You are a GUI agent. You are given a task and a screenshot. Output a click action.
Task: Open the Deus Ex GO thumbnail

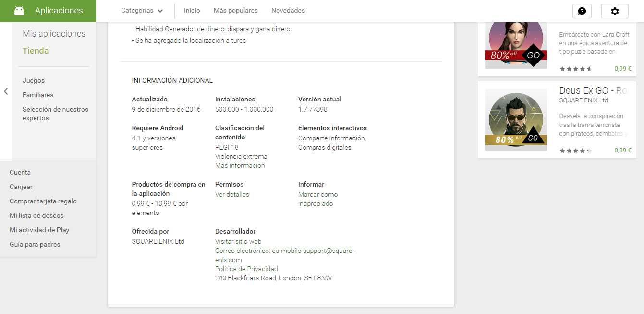coord(516,120)
